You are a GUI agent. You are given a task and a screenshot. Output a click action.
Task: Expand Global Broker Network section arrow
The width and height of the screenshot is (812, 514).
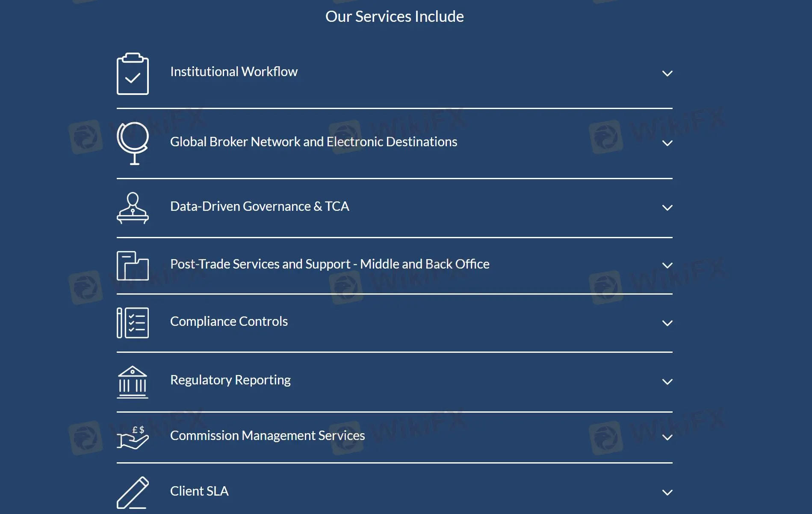667,143
